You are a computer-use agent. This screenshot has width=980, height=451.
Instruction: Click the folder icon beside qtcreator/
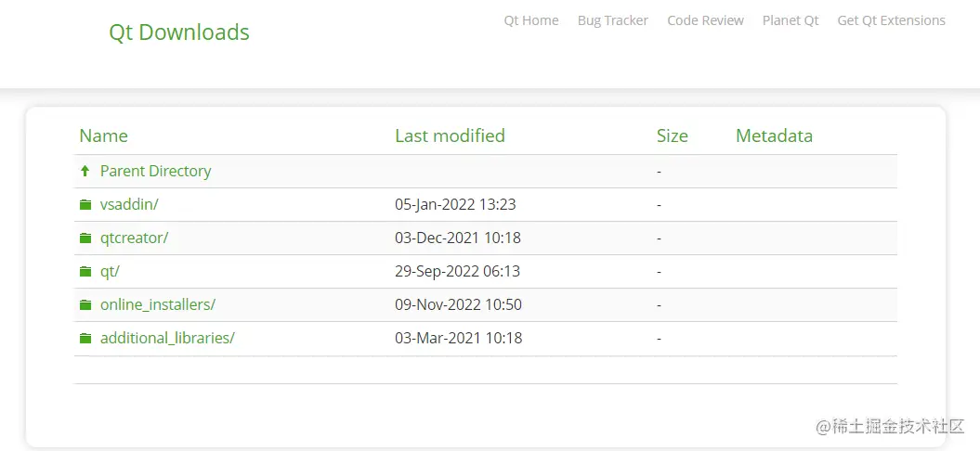85,238
